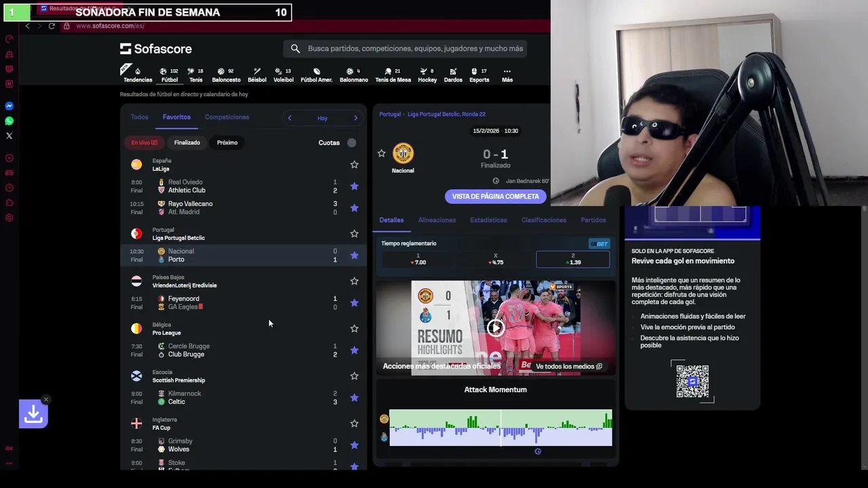Viewport: 868px width, 488px height.
Task: Select the home win odds 7.00
Action: click(418, 260)
